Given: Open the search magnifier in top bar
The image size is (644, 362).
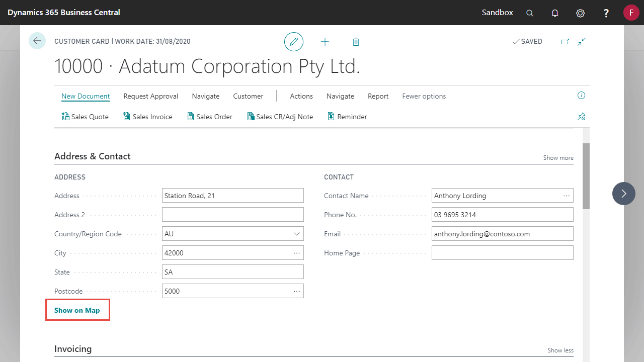Looking at the screenshot, I should pyautogui.click(x=530, y=13).
